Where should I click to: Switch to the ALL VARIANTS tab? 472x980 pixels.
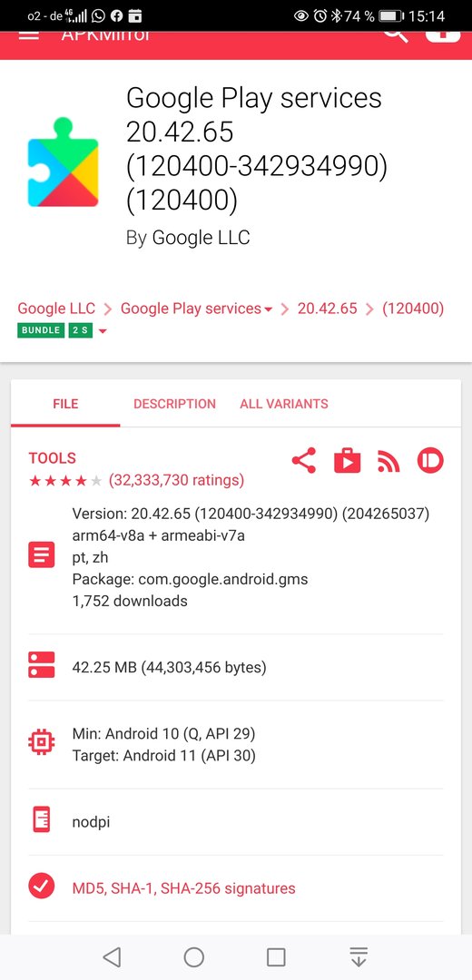284,404
